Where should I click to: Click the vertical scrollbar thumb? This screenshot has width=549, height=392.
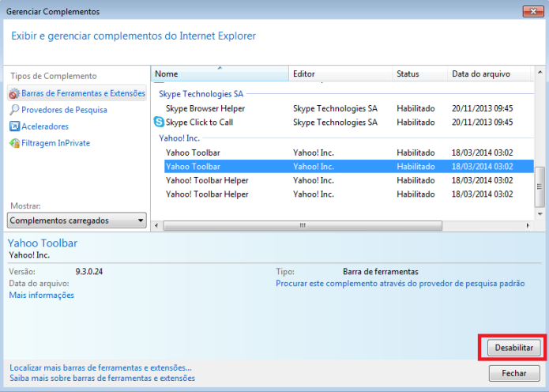(540, 187)
